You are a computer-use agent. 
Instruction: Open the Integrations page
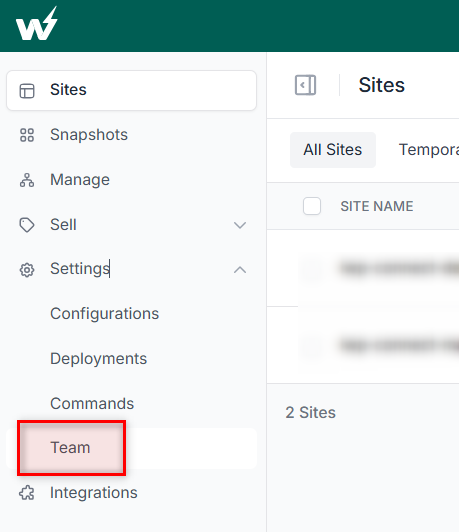[x=94, y=493]
